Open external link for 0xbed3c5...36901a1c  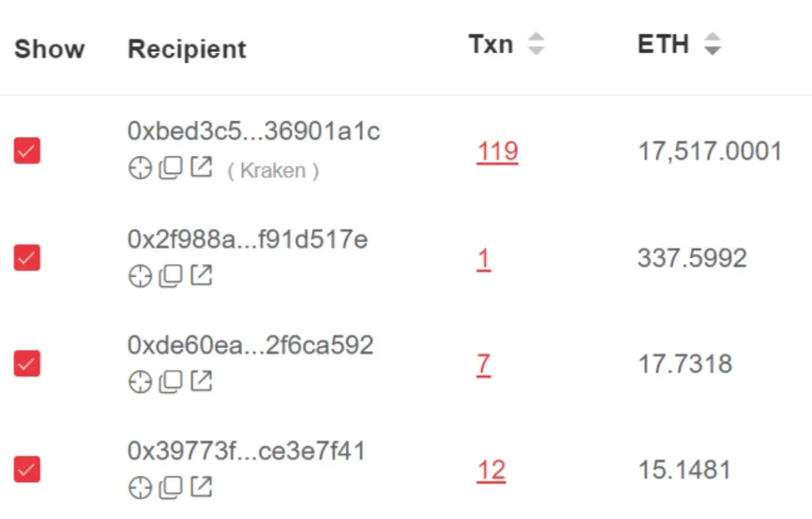[x=201, y=168]
